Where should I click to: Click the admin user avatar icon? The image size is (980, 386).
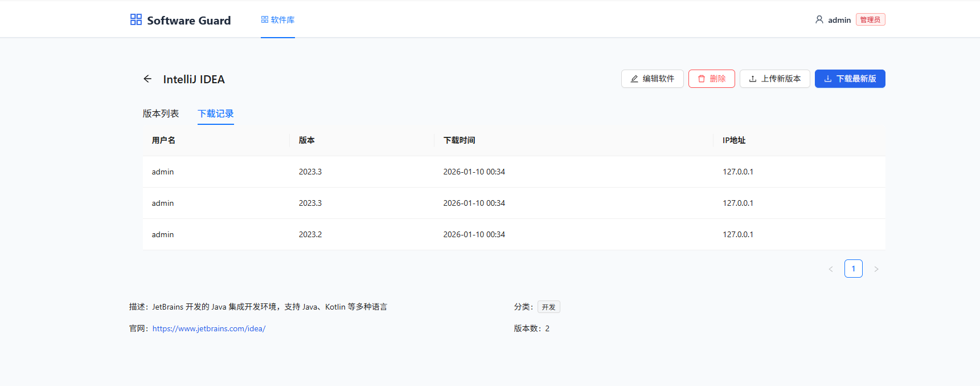pyautogui.click(x=819, y=19)
